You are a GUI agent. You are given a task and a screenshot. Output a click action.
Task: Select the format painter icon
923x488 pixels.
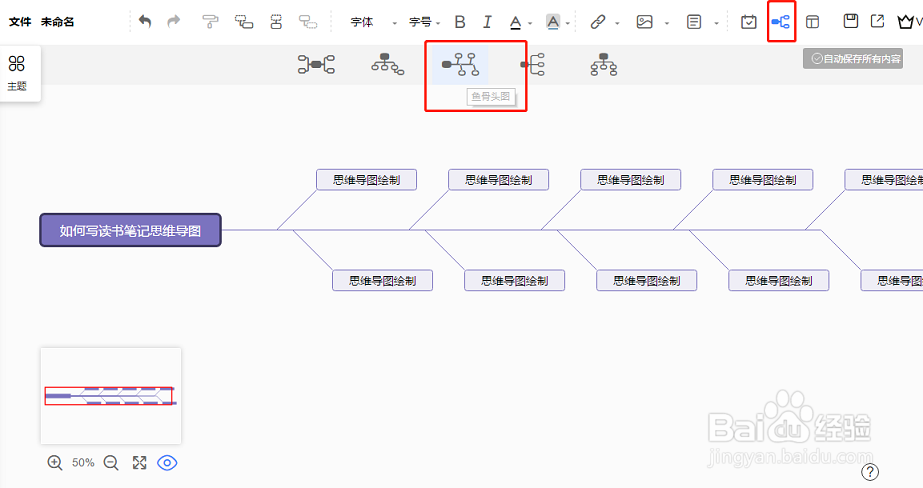click(210, 22)
